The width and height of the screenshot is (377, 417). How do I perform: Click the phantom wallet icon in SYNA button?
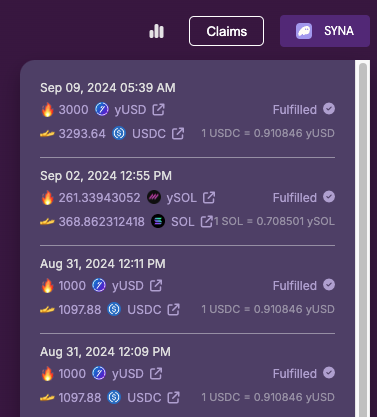[304, 31]
